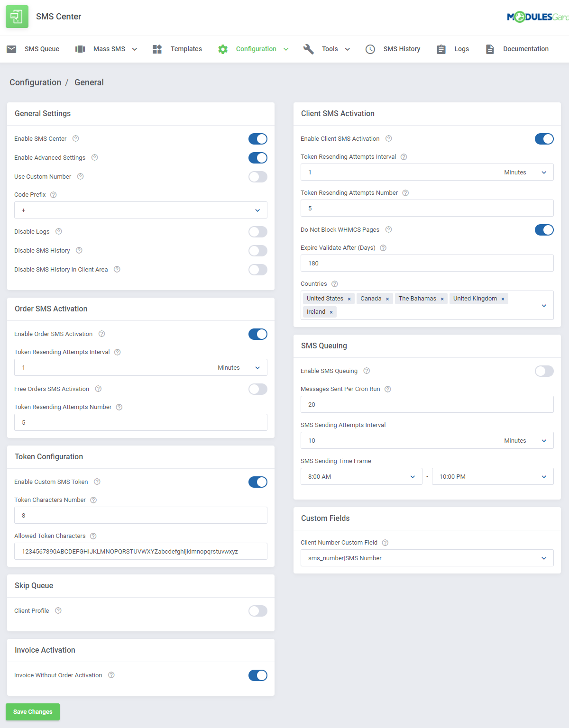Click the Expire Validate After days field
The width and height of the screenshot is (569, 728).
tap(427, 263)
